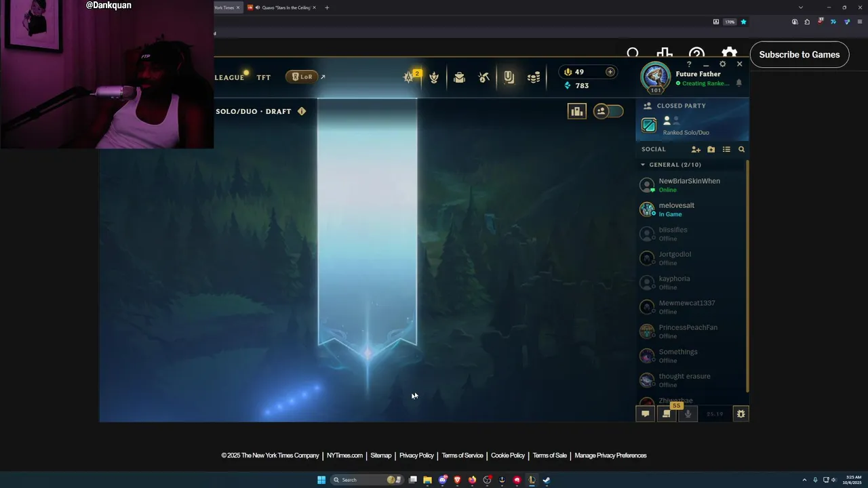Viewport: 868px width, 488px height.
Task: Open a new browser tab with plus
Action: (x=327, y=7)
